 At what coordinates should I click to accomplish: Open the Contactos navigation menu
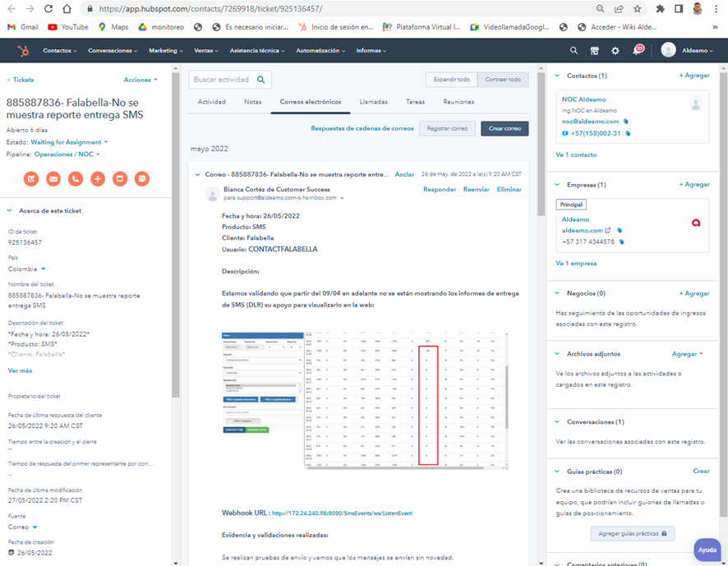(60, 51)
